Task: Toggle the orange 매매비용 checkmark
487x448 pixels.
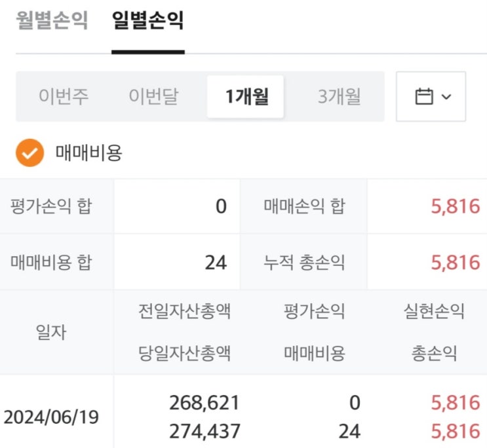Action: click(x=29, y=153)
